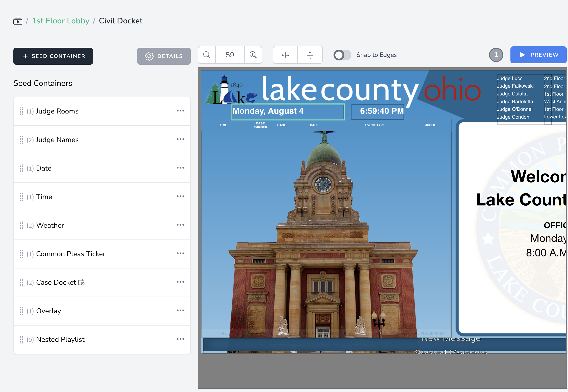Click the Preview button
Image resolution: width=568 pixels, height=392 pixels.
(x=539, y=55)
